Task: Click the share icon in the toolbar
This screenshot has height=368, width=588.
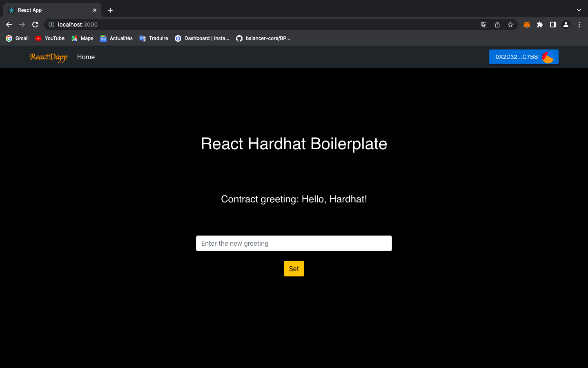Action: coord(497,25)
